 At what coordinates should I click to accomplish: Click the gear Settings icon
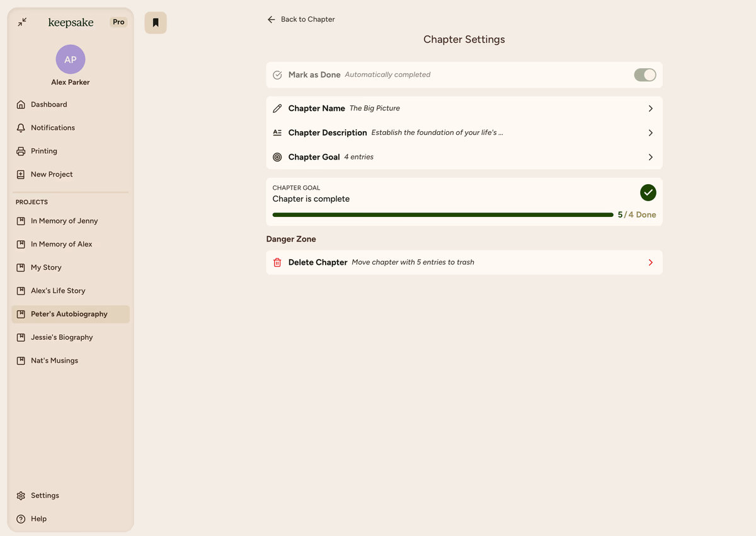click(21, 496)
